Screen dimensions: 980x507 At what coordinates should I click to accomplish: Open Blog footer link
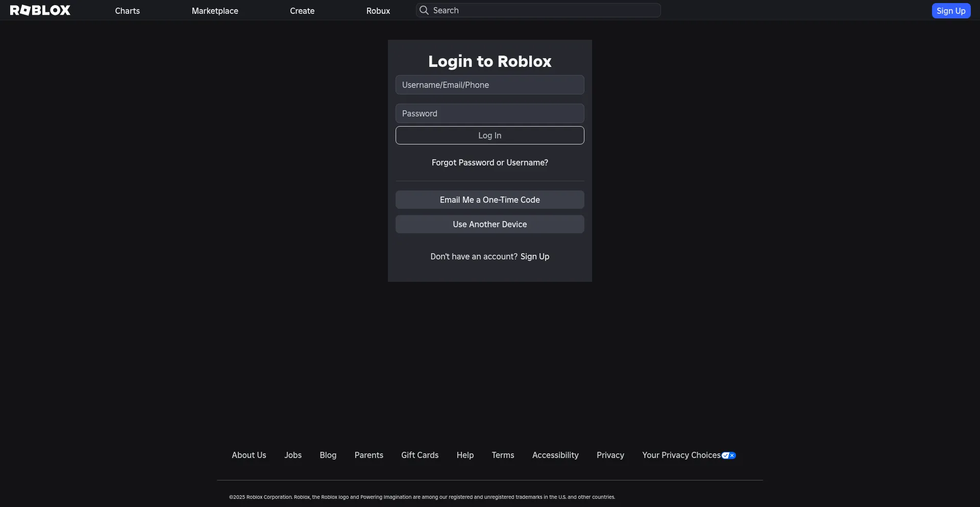point(328,455)
